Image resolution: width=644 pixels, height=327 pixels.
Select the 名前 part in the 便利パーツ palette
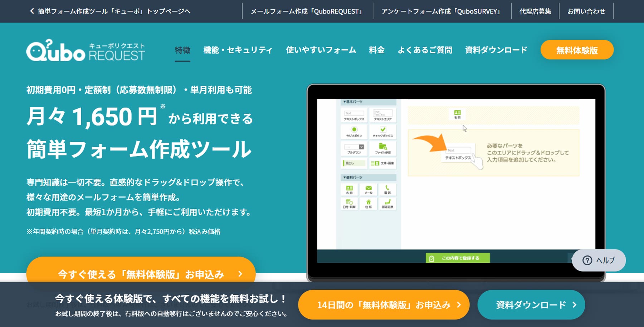(x=349, y=189)
